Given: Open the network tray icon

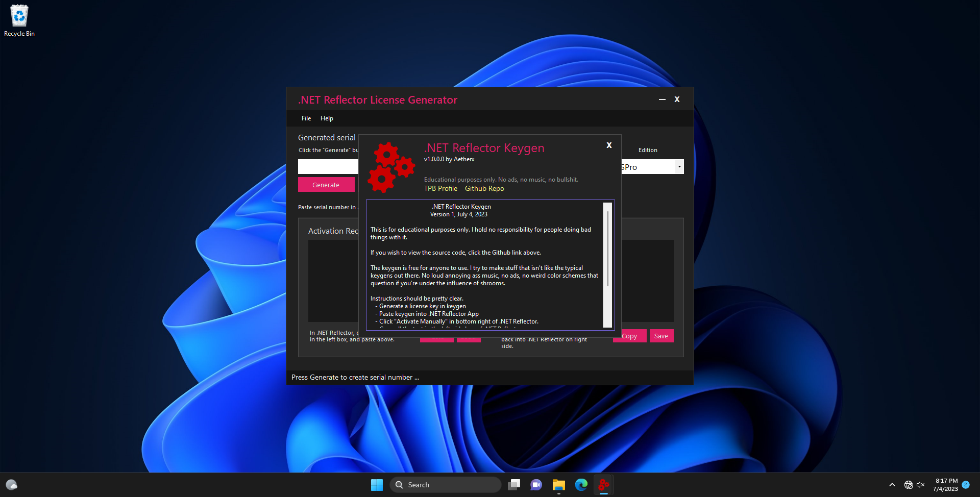Looking at the screenshot, I should (x=908, y=485).
